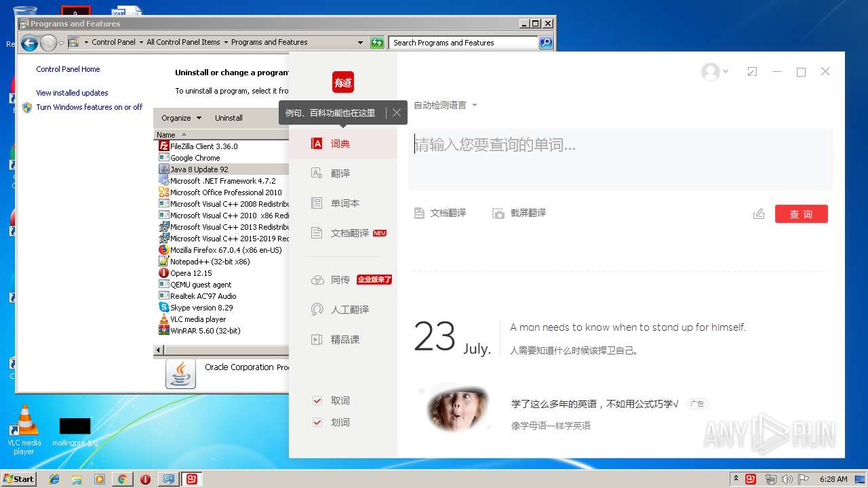Select the Google Chrome program row
Viewport: 868px width, 488px height.
pos(223,158)
